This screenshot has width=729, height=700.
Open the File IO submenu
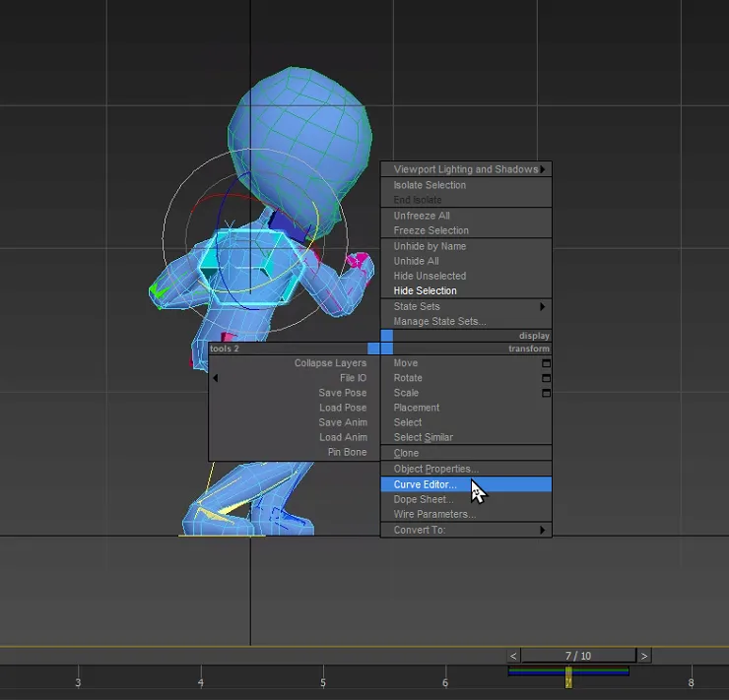tap(352, 378)
